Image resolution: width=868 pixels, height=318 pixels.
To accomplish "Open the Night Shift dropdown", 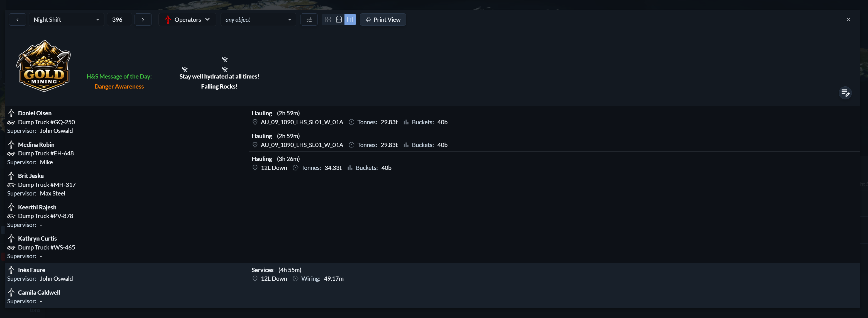I will coord(66,19).
